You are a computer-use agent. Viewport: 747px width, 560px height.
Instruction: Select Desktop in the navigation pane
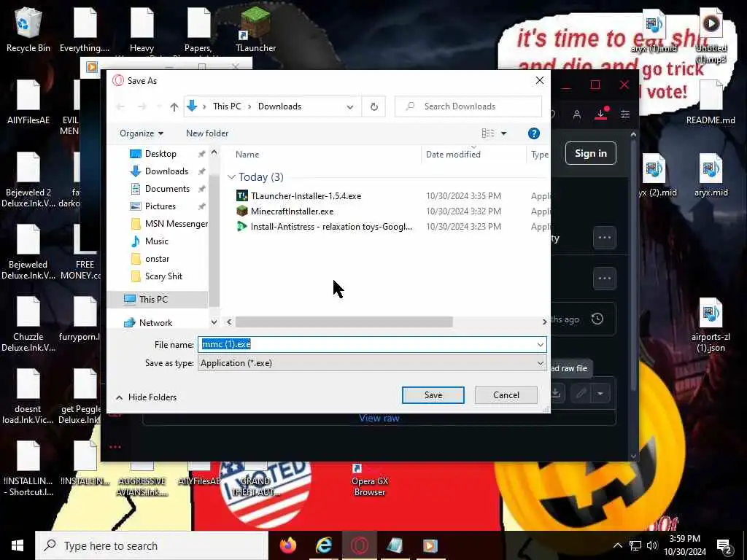[x=160, y=154]
